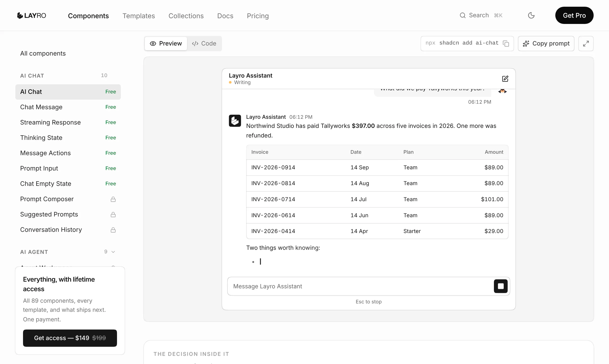
Task: Expand preview to fullscreen
Action: [586, 43]
